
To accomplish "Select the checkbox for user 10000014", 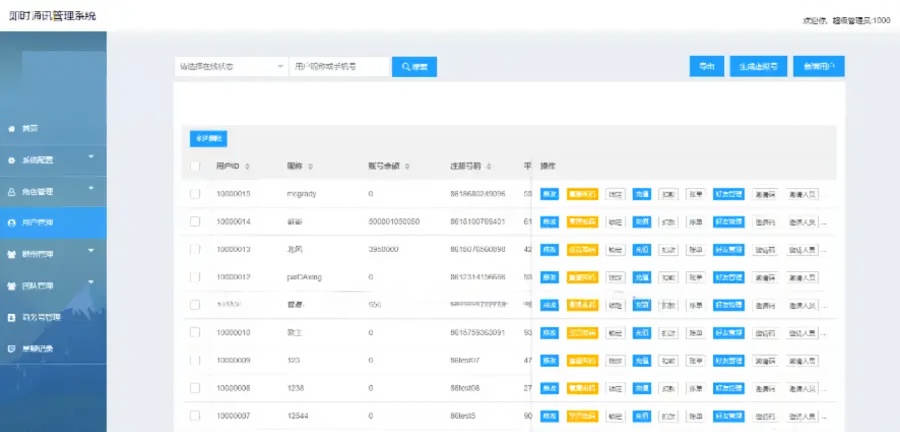I will 195,221.
